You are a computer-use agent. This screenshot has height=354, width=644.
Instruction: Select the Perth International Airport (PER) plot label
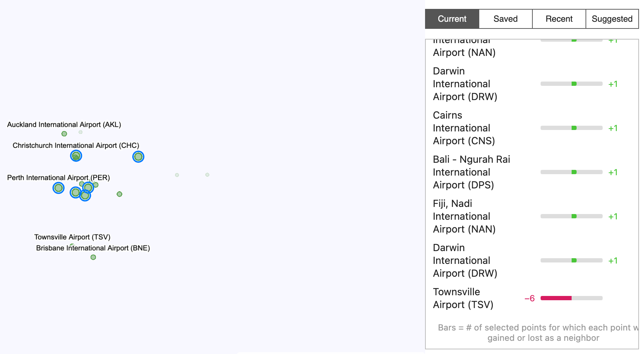tap(58, 178)
